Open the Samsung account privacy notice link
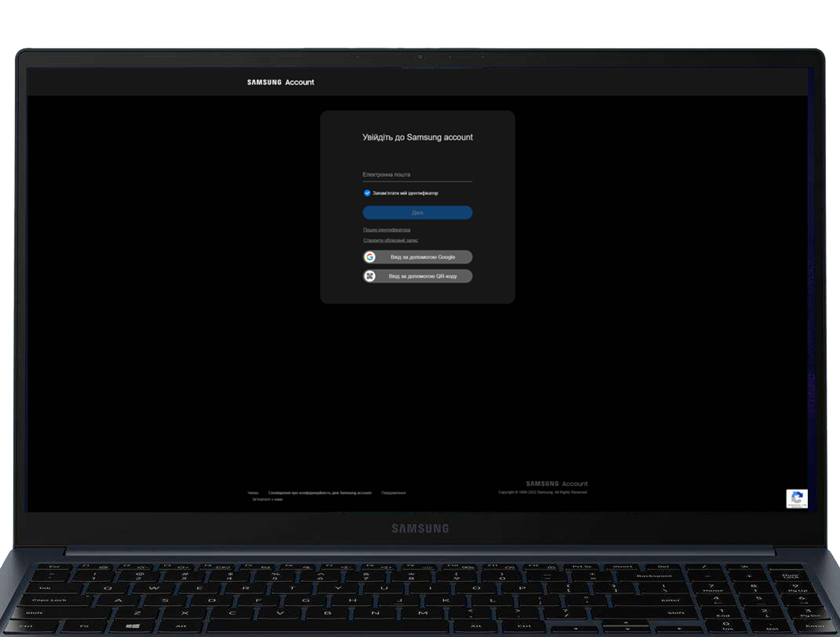This screenshot has width=840, height=637. (320, 493)
